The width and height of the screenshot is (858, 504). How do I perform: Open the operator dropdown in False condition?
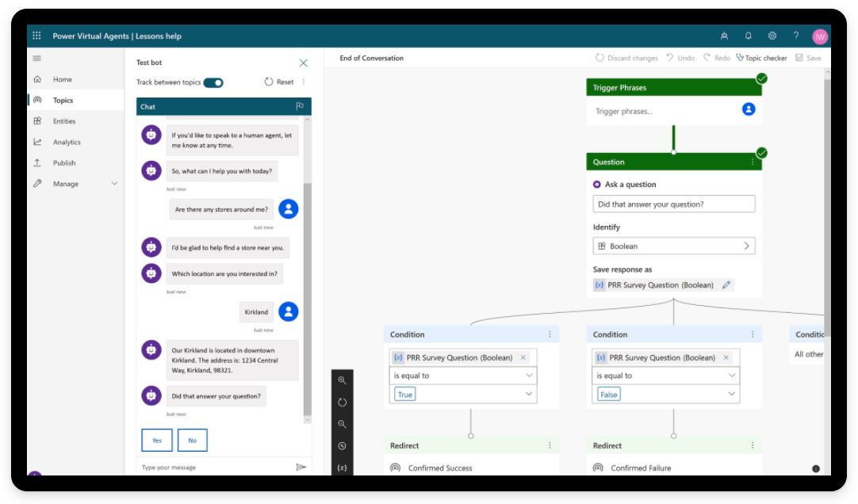point(665,376)
